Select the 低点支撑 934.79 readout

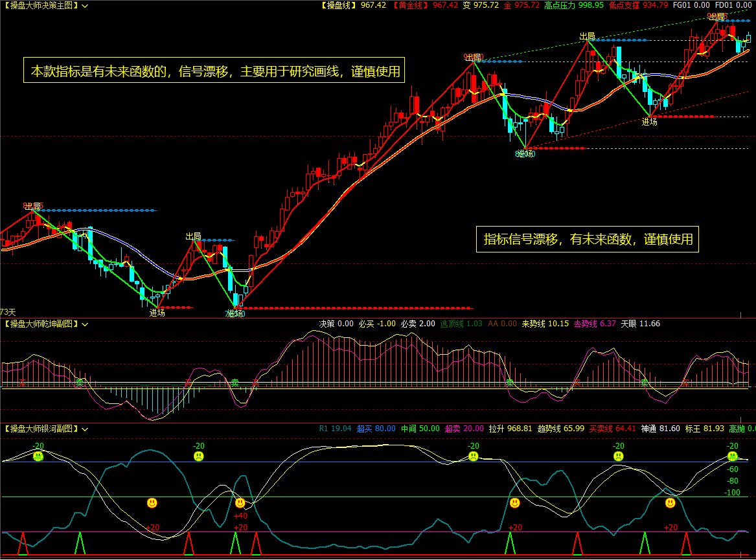(x=638, y=5)
